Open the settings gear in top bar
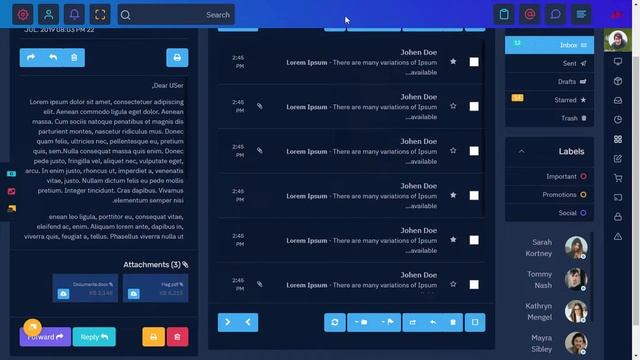This screenshot has height=360, width=640. 23,15
